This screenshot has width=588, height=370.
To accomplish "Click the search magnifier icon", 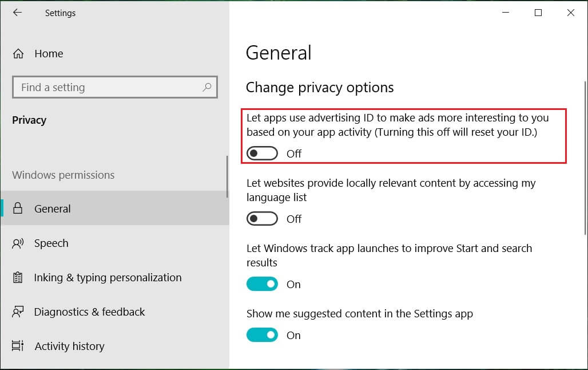I will pyautogui.click(x=206, y=87).
